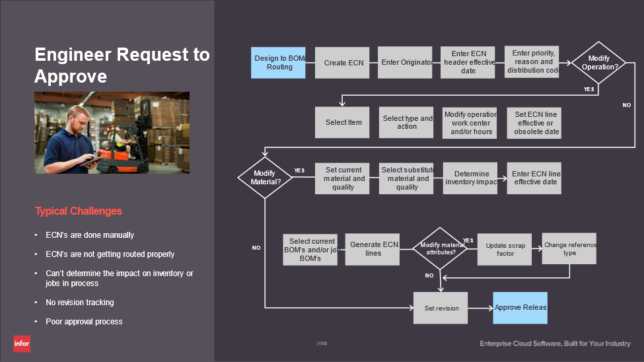The width and height of the screenshot is (644, 362).
Task: Click the blue Approve Release box
Action: point(520,308)
